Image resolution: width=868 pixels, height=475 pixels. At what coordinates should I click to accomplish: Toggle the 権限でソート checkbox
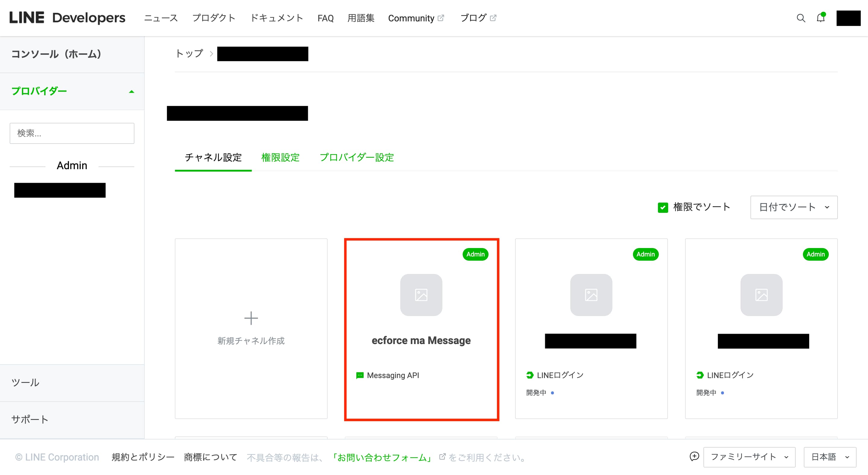[x=663, y=207]
